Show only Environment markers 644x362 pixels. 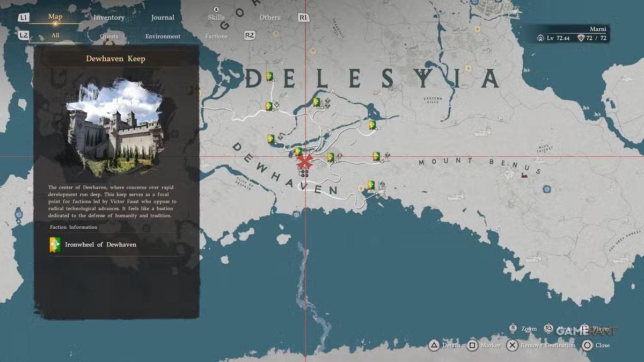tap(163, 37)
